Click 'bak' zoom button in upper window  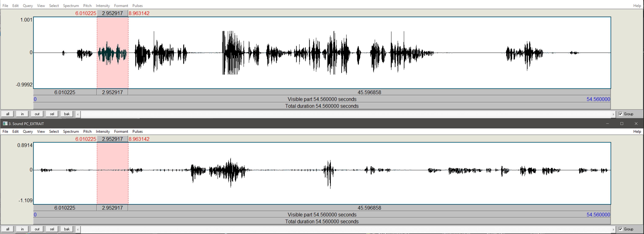pos(67,114)
